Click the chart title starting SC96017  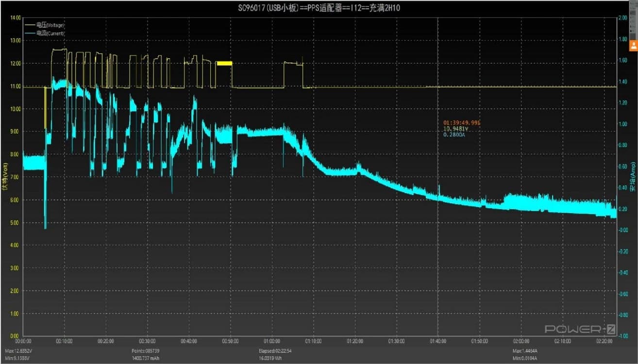tap(319, 8)
